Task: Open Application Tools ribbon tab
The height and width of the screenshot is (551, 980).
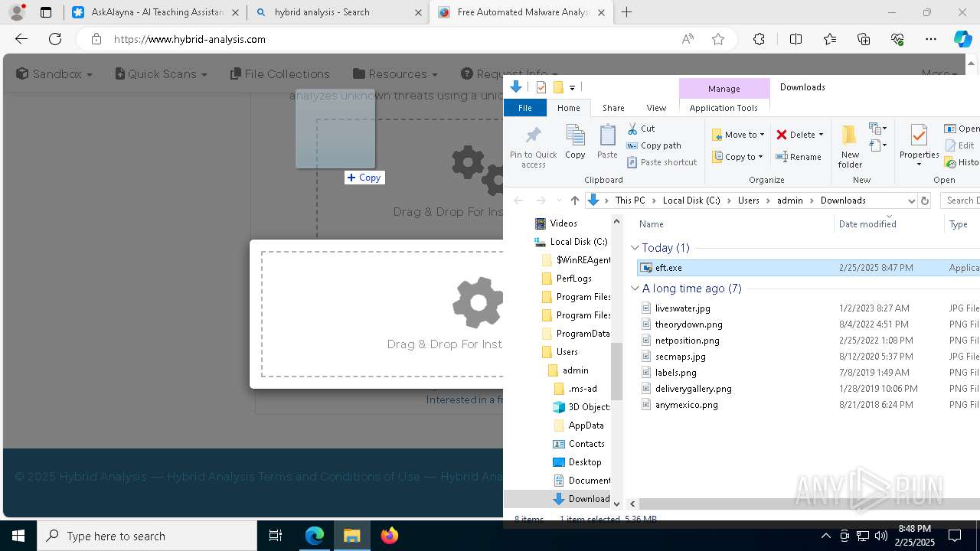Action: pyautogui.click(x=724, y=108)
